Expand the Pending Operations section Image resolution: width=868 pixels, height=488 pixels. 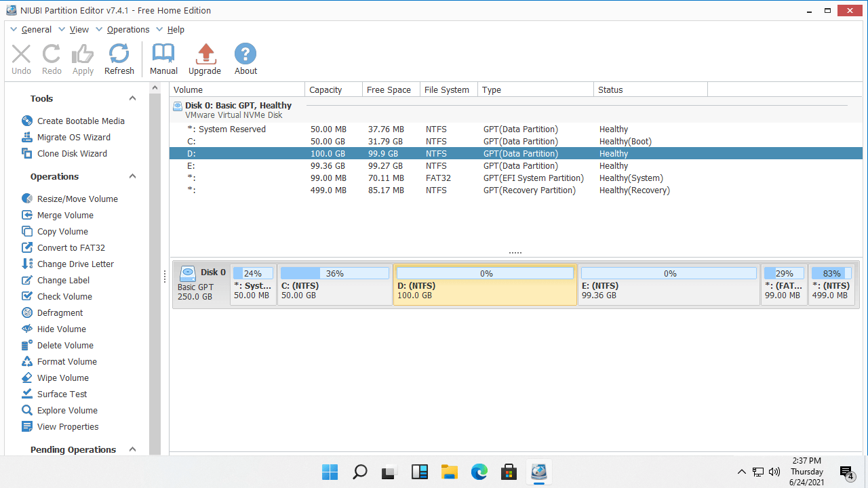(x=133, y=449)
